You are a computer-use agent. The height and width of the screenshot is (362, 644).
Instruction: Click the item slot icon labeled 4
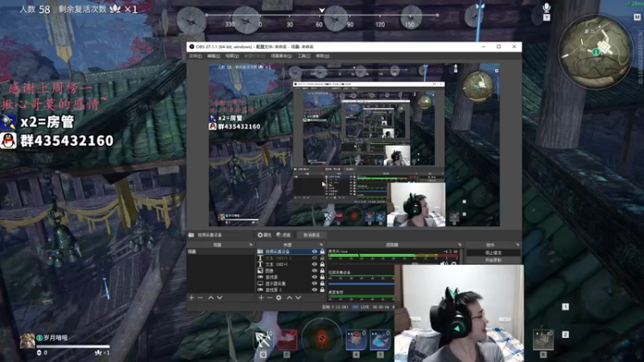click(x=356, y=339)
